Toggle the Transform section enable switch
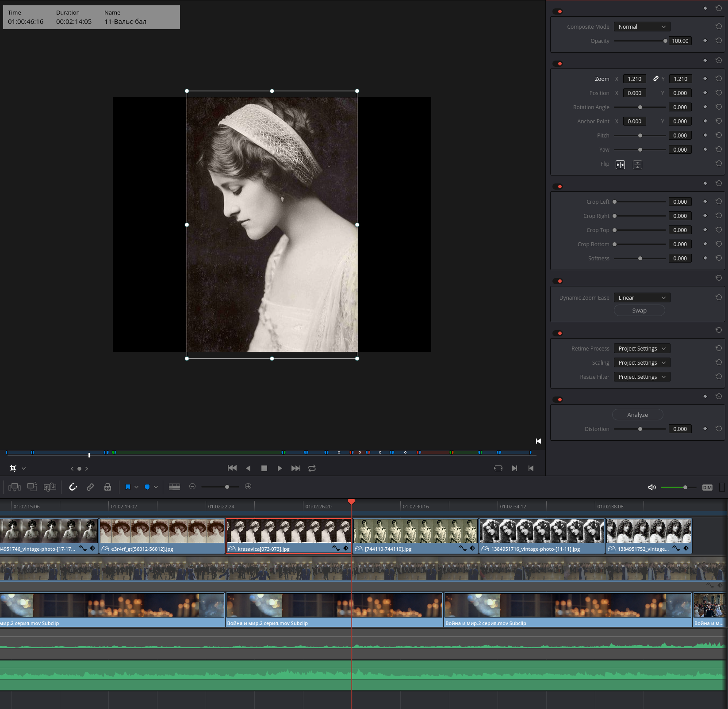The height and width of the screenshot is (709, 728). pos(558,64)
